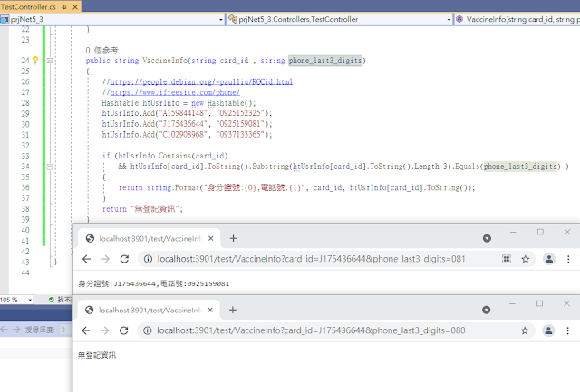Click the search depth value box showing 3
Image resolution: width=580 pixels, height=392 pixels.
pos(63,330)
